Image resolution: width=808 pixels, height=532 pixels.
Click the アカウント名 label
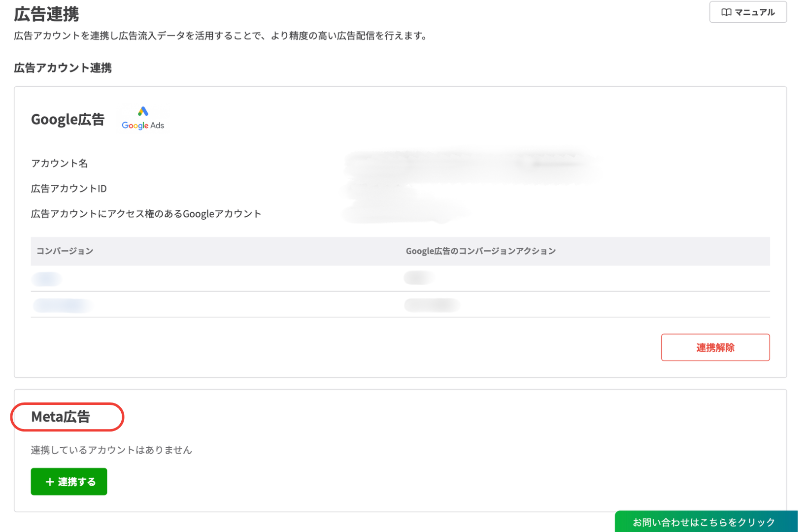tap(59, 164)
